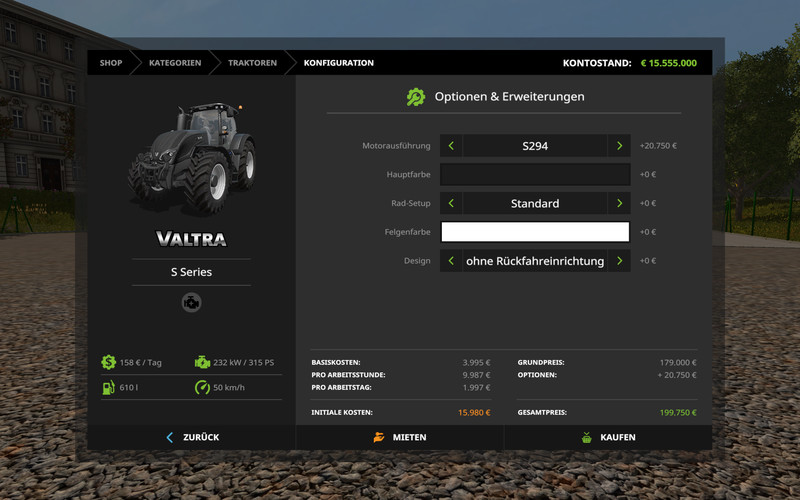Click the daily cost money icon

tap(108, 362)
